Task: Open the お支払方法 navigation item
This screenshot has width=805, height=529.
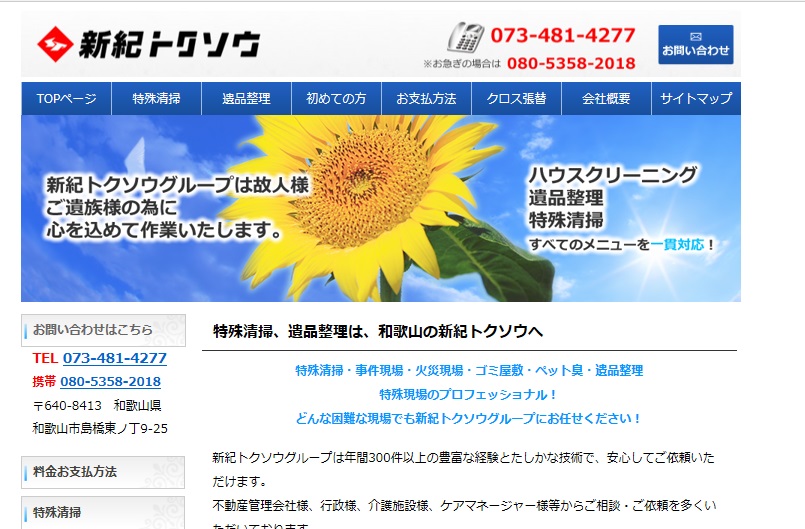Action: pos(426,99)
